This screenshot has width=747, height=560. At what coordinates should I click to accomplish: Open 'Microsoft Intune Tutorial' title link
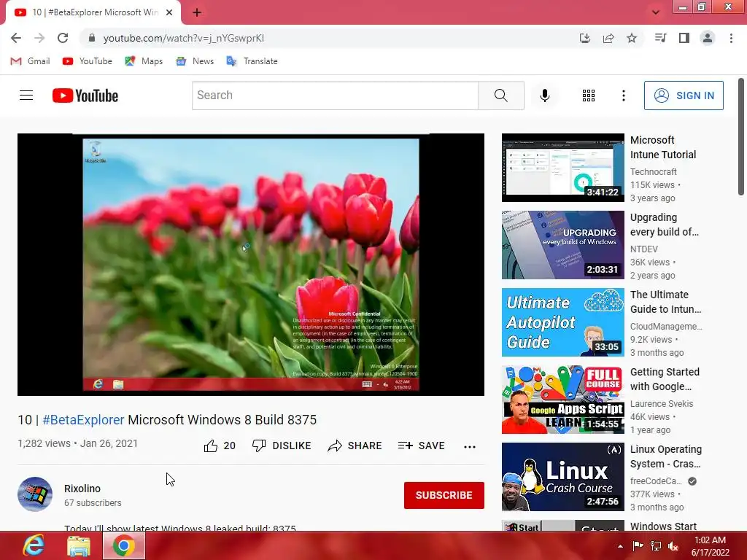(x=663, y=147)
